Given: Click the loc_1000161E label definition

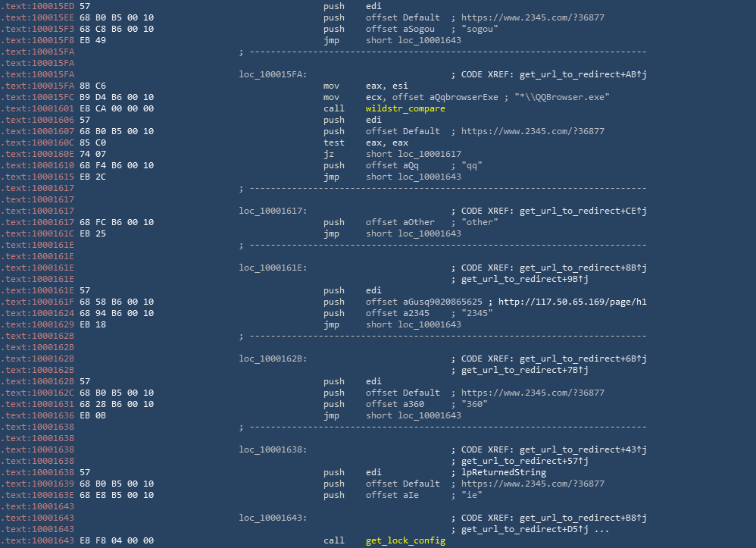Looking at the screenshot, I should (273, 268).
